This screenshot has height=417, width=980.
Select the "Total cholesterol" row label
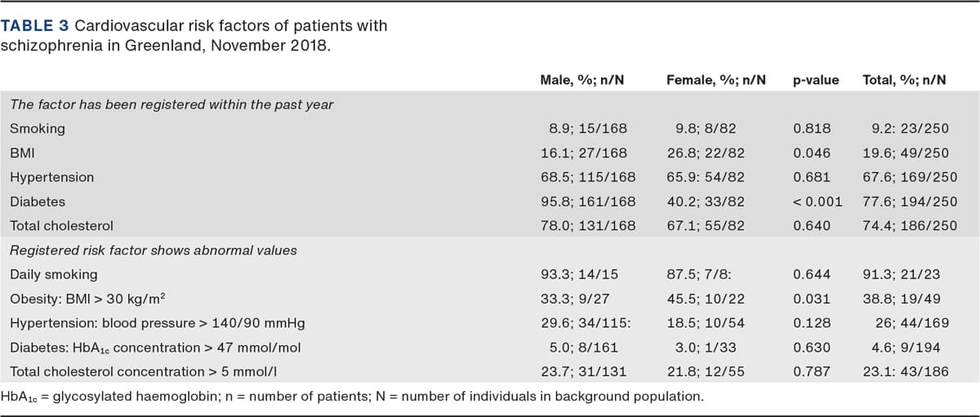[x=61, y=225]
